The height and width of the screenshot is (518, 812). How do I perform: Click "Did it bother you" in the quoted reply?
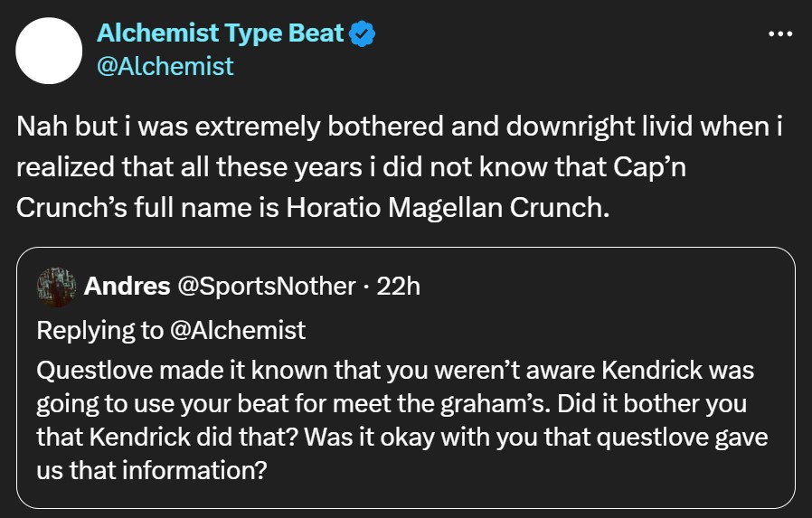click(652, 403)
